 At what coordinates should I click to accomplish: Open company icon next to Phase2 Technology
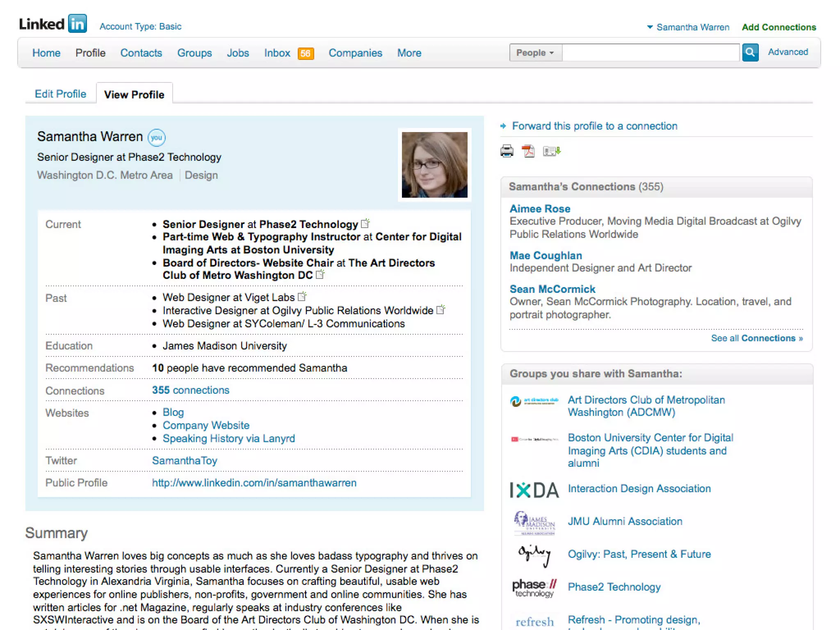365,224
